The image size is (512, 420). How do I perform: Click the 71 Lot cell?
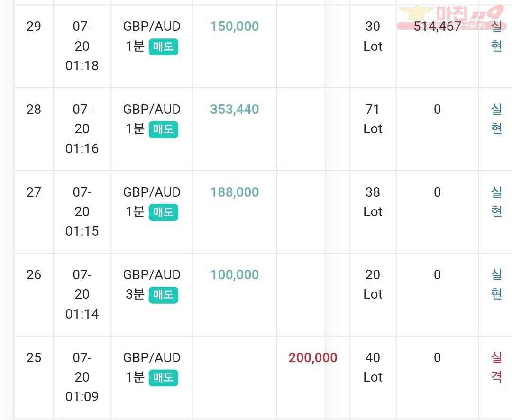point(373,119)
